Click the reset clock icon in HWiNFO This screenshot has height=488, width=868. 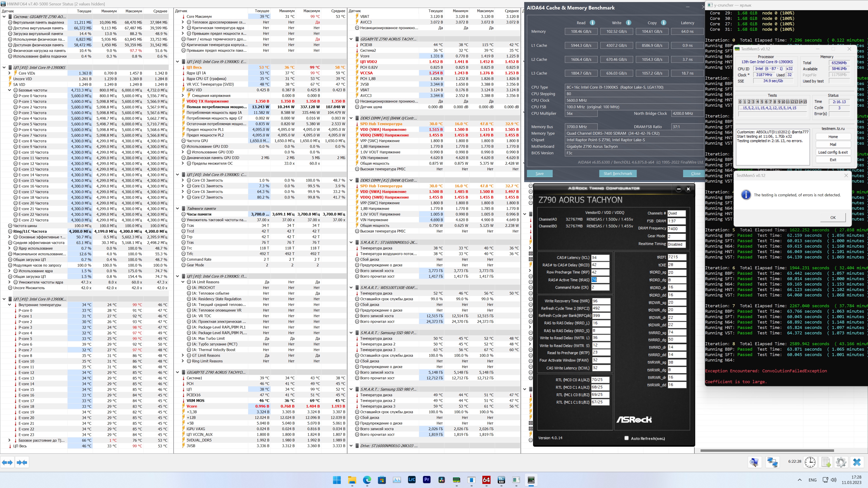tap(810, 462)
